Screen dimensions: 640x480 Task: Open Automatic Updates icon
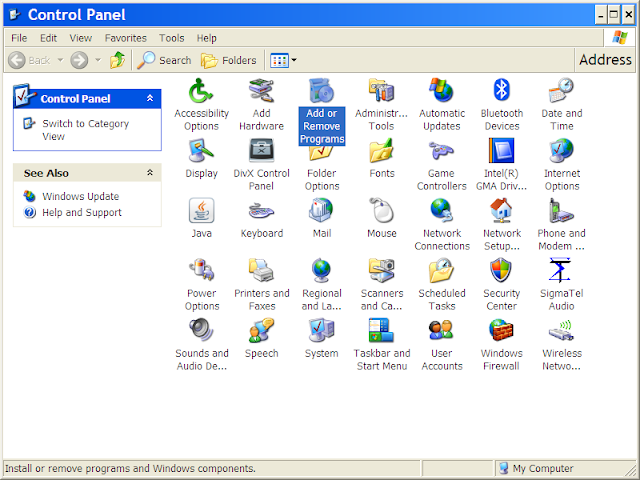pyautogui.click(x=442, y=90)
